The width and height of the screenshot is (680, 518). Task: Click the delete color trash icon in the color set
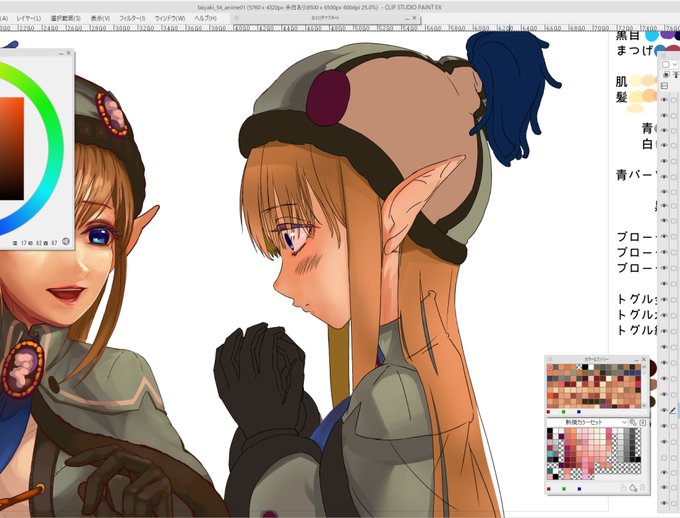tap(642, 488)
